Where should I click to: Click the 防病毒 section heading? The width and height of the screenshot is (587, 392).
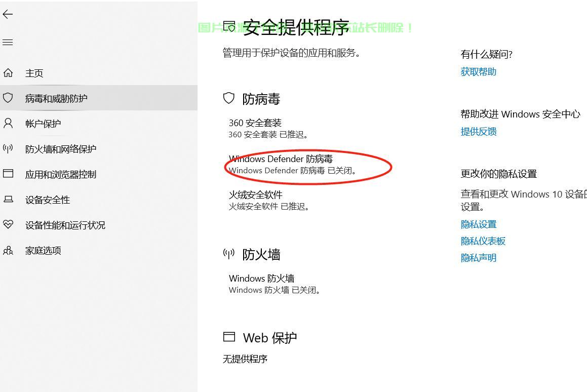(x=261, y=99)
